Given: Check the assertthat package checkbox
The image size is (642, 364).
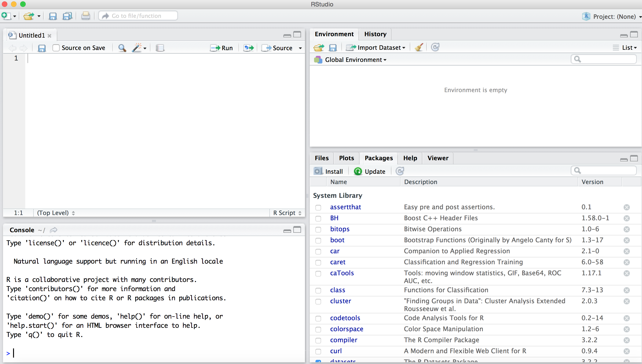Looking at the screenshot, I should [x=318, y=207].
